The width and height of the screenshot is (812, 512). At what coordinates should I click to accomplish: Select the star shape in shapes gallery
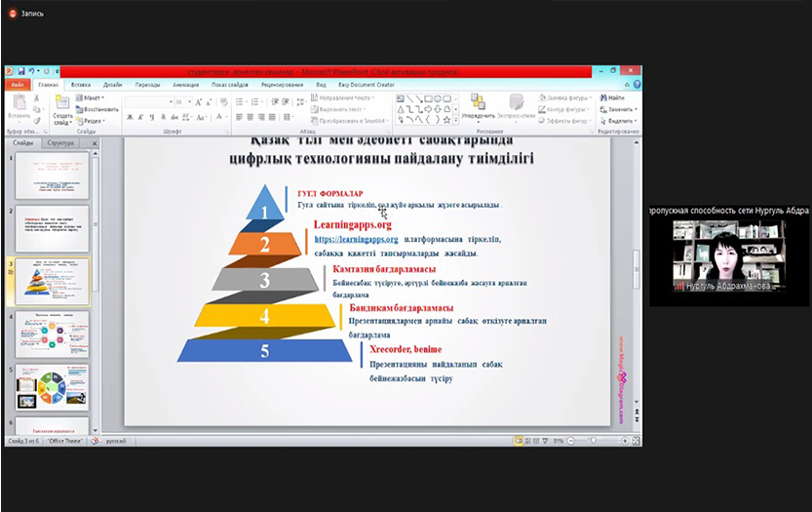click(448, 121)
